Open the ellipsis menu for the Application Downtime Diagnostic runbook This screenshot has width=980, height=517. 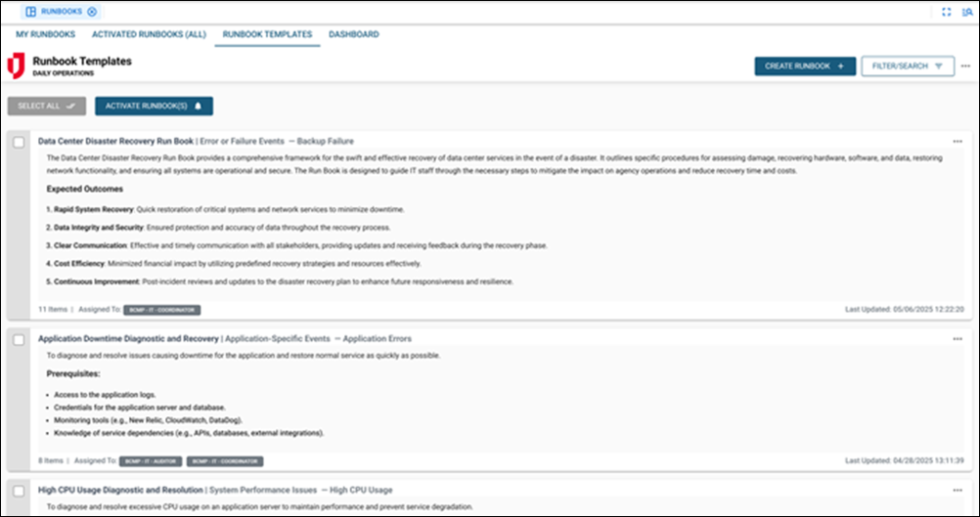click(x=958, y=338)
